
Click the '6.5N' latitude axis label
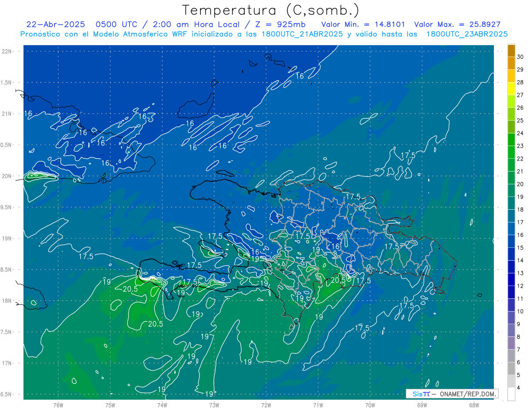[x=7, y=394]
